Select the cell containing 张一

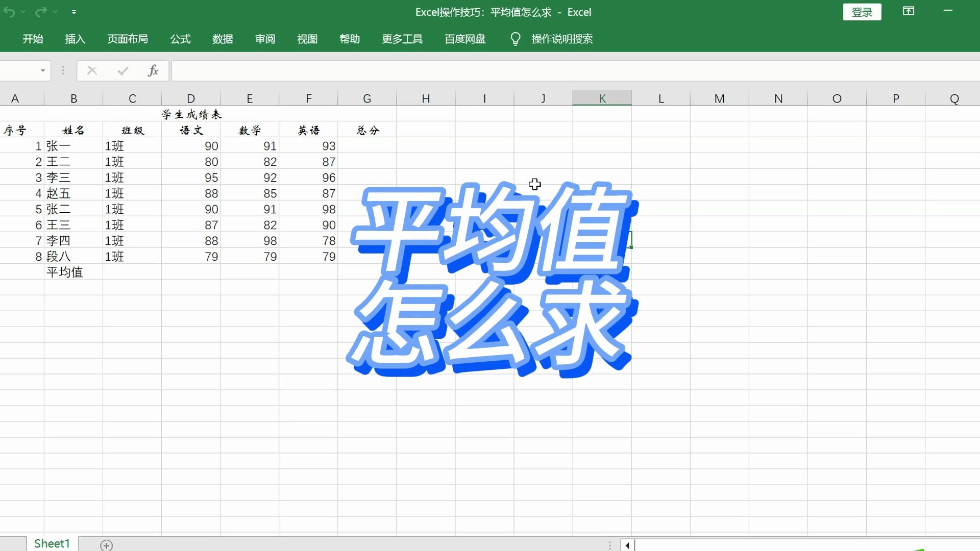tap(73, 146)
